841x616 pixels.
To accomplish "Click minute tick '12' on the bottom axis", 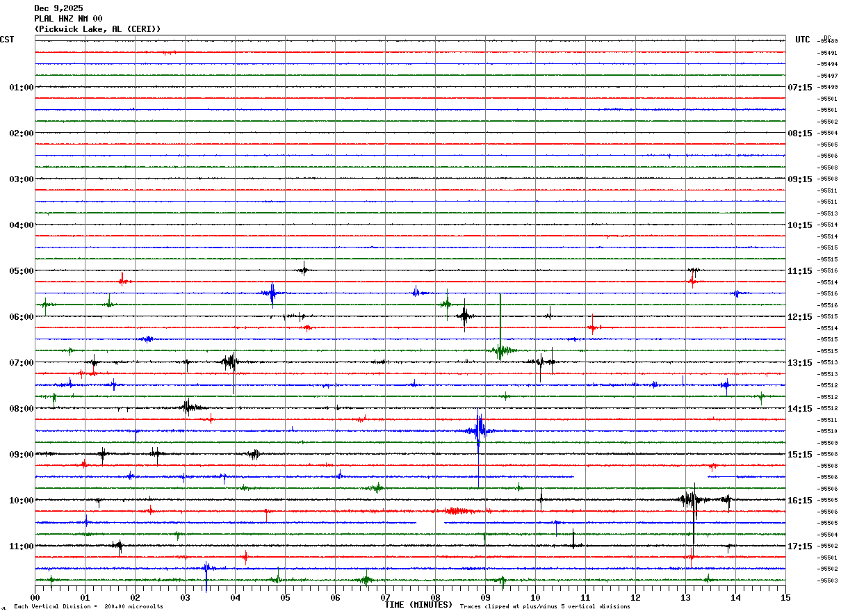I will (x=635, y=597).
